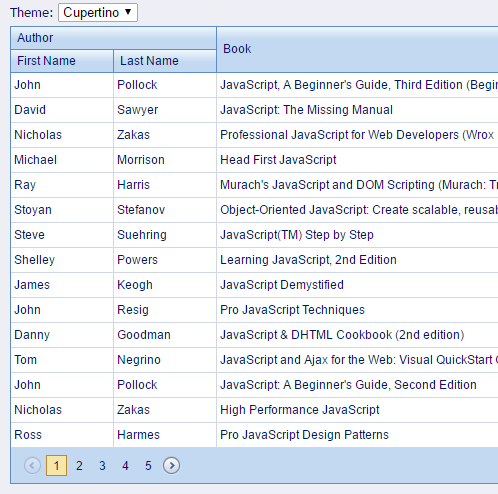Click the Resig last name cell

coord(165,310)
